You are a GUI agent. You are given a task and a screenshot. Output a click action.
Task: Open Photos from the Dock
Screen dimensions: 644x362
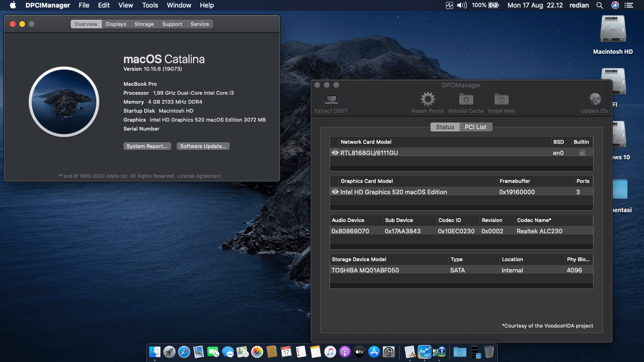click(x=257, y=352)
